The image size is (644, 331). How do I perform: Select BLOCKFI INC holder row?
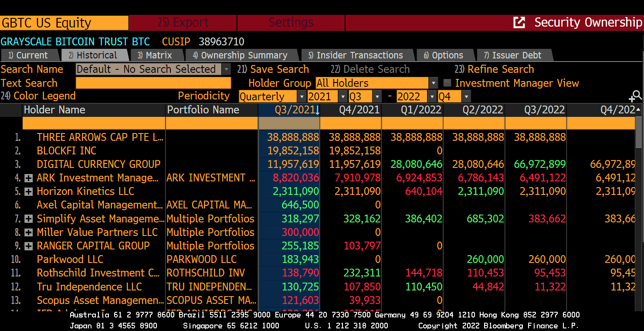[x=67, y=150]
